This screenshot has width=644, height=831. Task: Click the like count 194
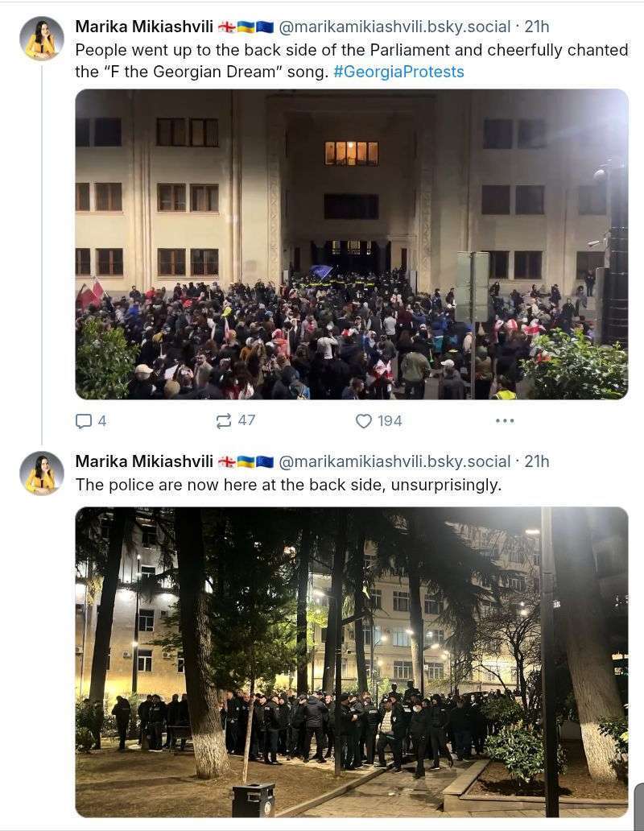390,421
